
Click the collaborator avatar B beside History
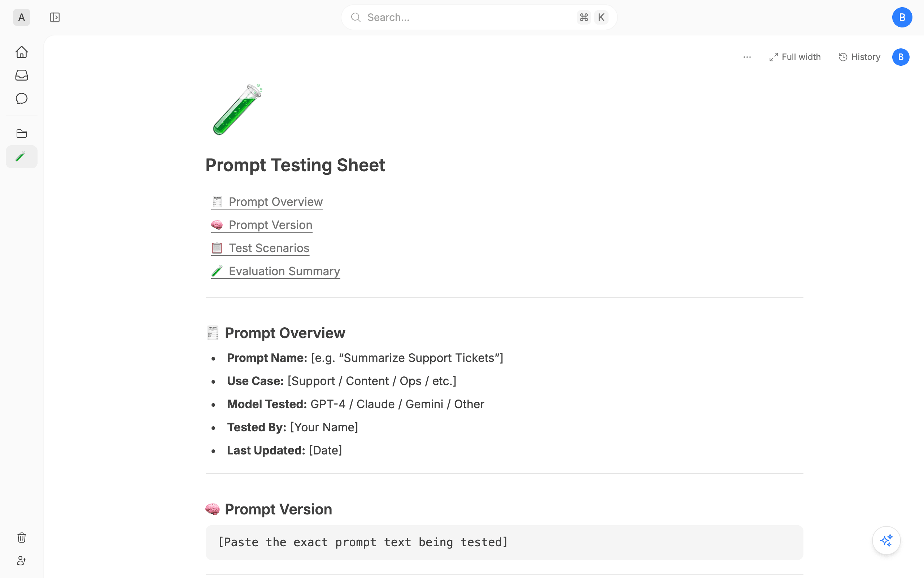coord(901,57)
